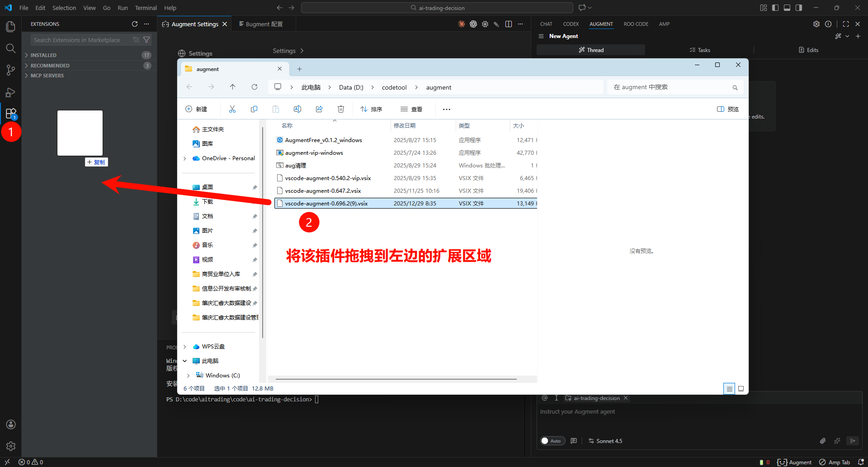Switch to the Bugment 配置 editor tab
Image resolution: width=868 pixels, height=467 pixels.
(x=264, y=24)
